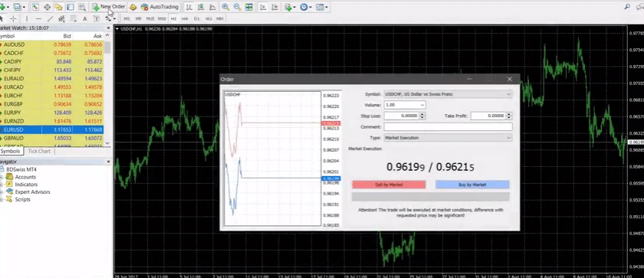Open the Symbols tab in Market Watch
Screen dimensions: 644x278
[x=10, y=151]
